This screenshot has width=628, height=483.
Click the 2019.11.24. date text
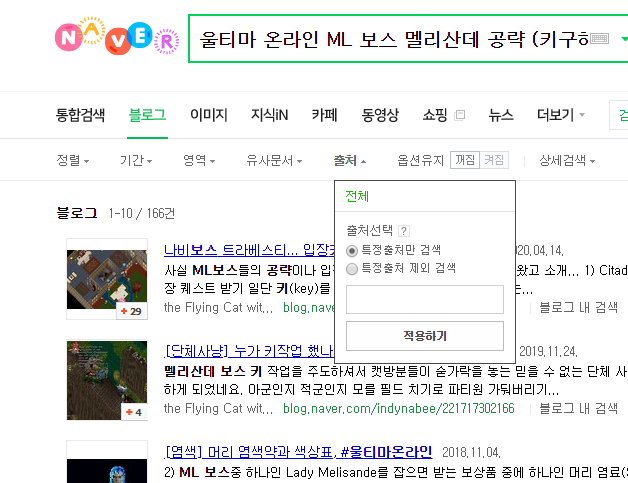[x=548, y=352]
